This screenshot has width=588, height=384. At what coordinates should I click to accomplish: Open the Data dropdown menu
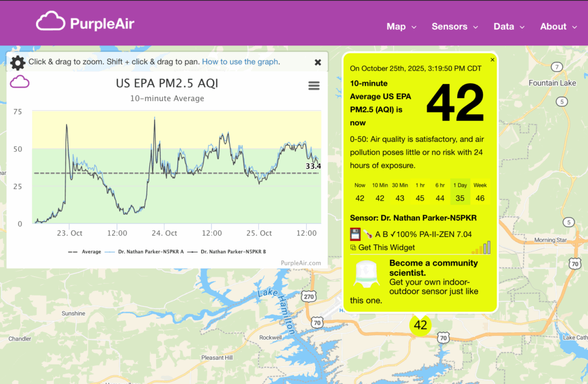point(509,26)
